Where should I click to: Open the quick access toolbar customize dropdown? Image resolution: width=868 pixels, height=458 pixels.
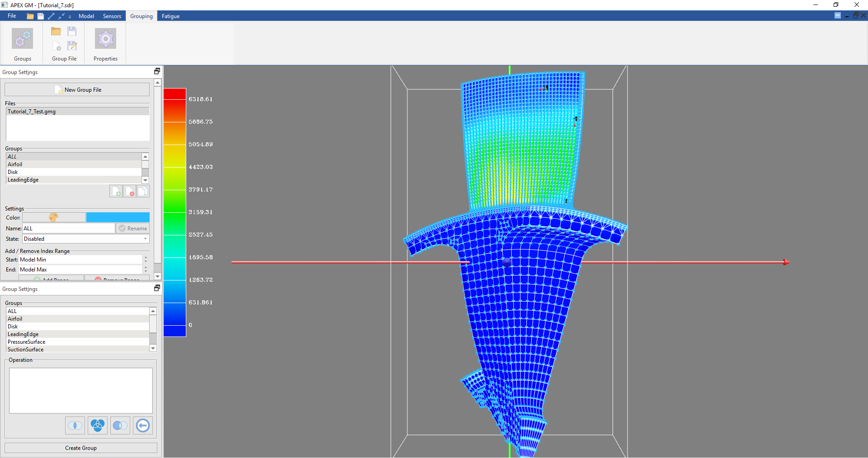click(x=70, y=17)
